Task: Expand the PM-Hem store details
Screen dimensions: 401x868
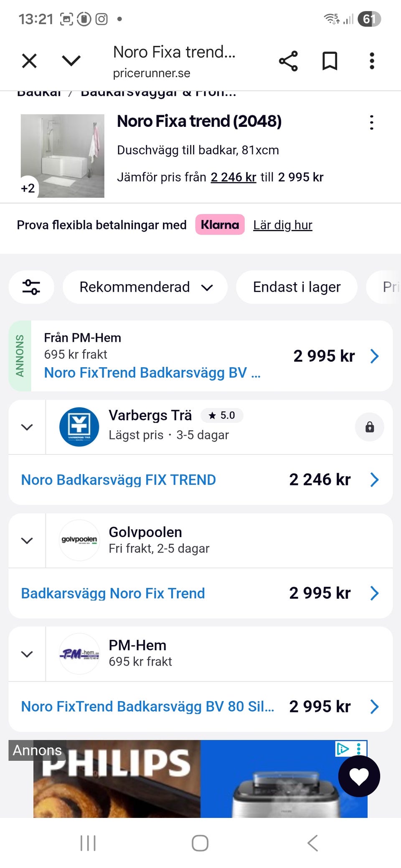Action: 27,654
